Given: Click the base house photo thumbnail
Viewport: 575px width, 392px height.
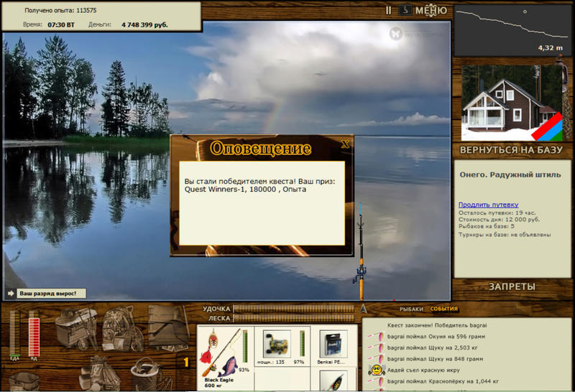Looking at the screenshot, I should [512, 103].
